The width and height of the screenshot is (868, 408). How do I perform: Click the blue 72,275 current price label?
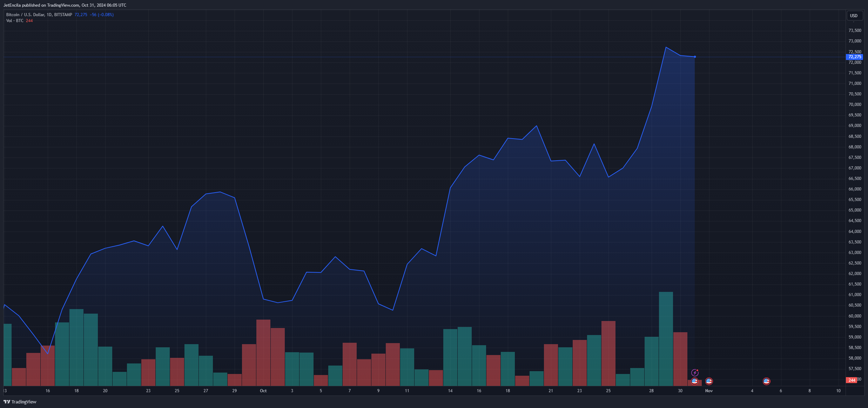pos(854,57)
